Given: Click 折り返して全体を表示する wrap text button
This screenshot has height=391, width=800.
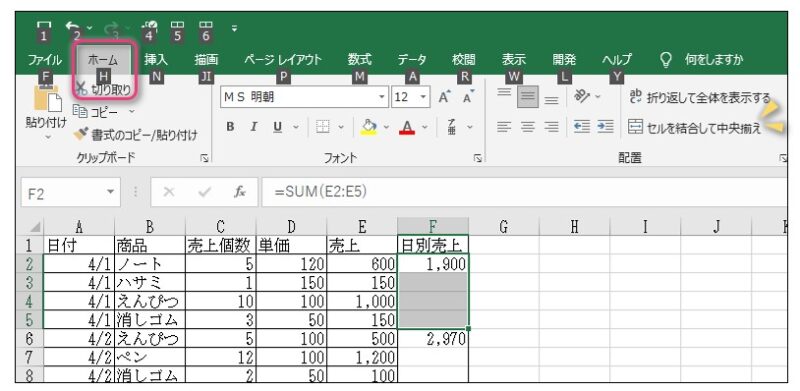Looking at the screenshot, I should point(700,97).
